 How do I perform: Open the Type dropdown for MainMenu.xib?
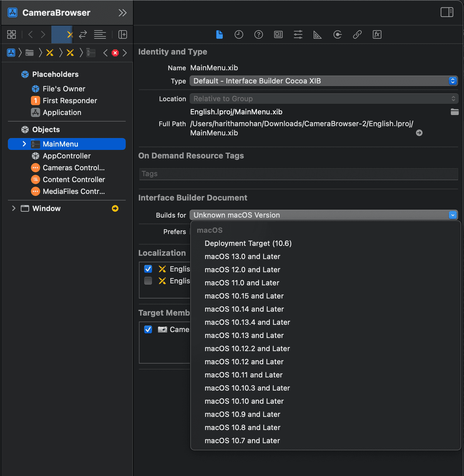pyautogui.click(x=324, y=81)
